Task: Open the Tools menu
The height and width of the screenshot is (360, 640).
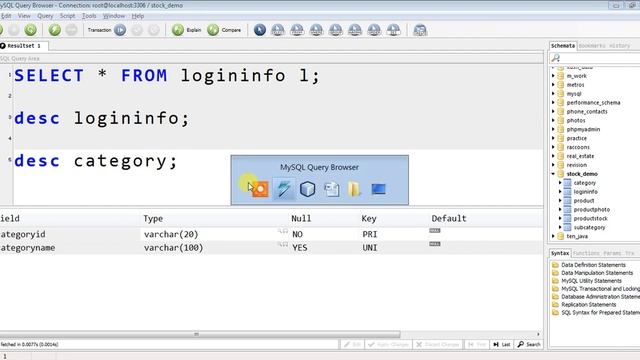Action: coord(89,16)
